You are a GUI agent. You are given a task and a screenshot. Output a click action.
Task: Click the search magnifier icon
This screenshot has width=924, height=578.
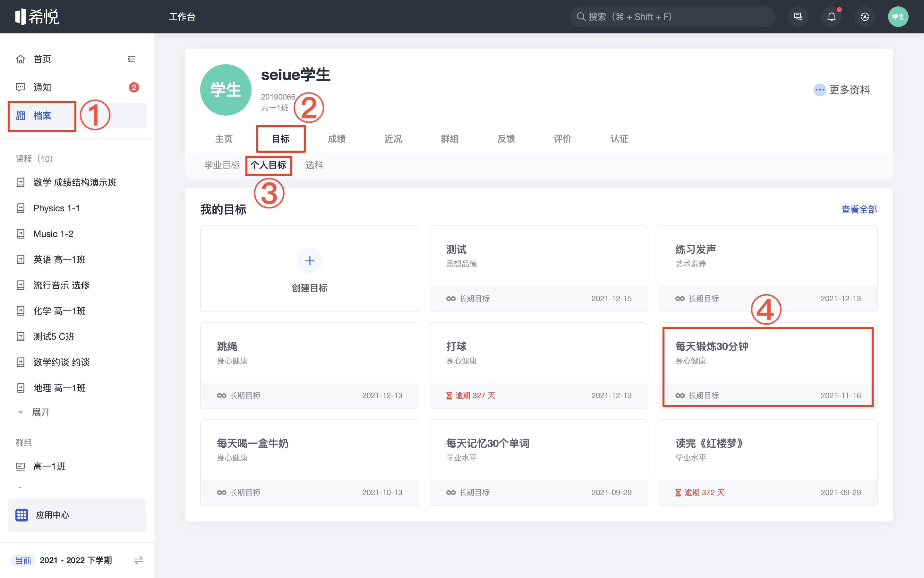tap(581, 16)
